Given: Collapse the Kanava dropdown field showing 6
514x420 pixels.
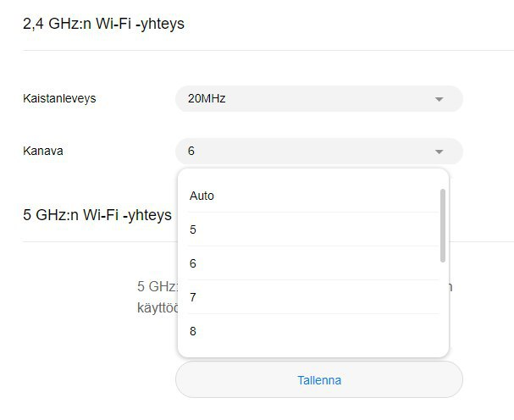Looking at the screenshot, I should (x=318, y=152).
